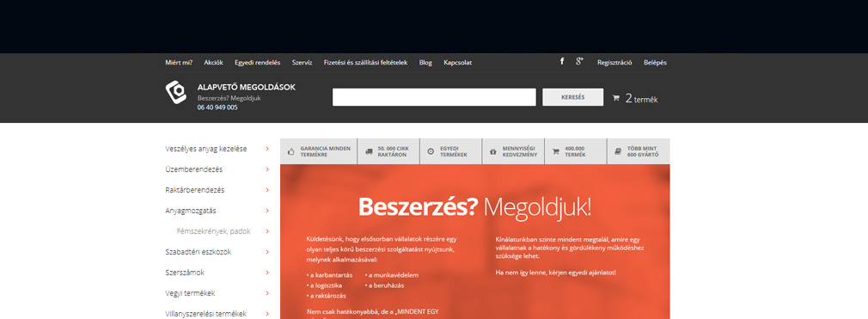The height and width of the screenshot is (319, 868).
Task: Click the Alapvető Megoldások logo icon
Action: (176, 92)
